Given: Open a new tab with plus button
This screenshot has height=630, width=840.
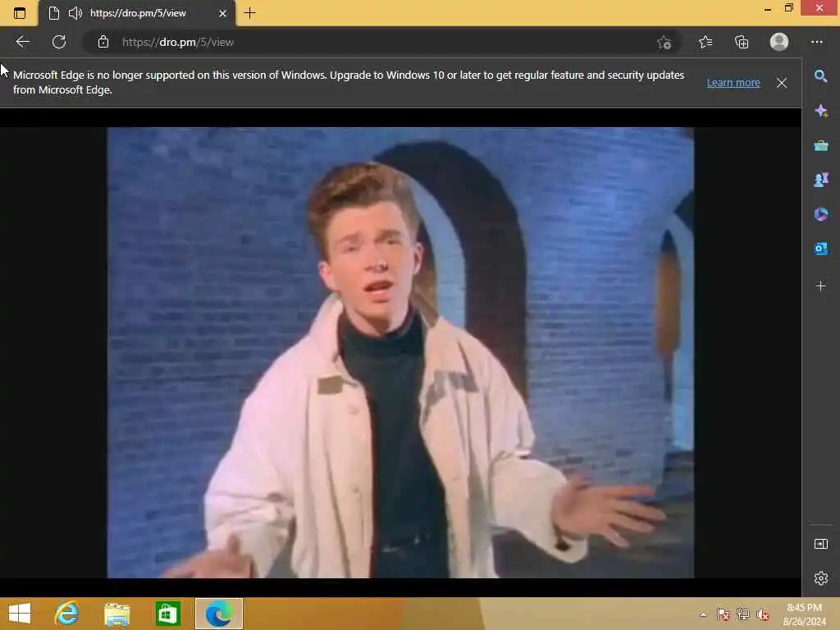Looking at the screenshot, I should click(x=249, y=13).
